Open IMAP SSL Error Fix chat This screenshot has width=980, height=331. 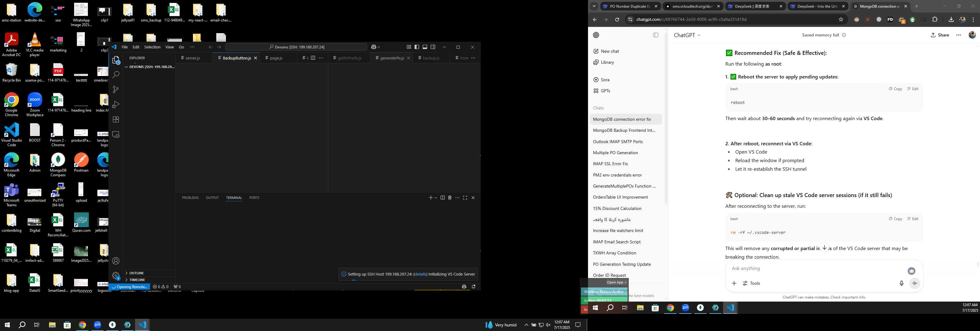[x=625, y=164]
